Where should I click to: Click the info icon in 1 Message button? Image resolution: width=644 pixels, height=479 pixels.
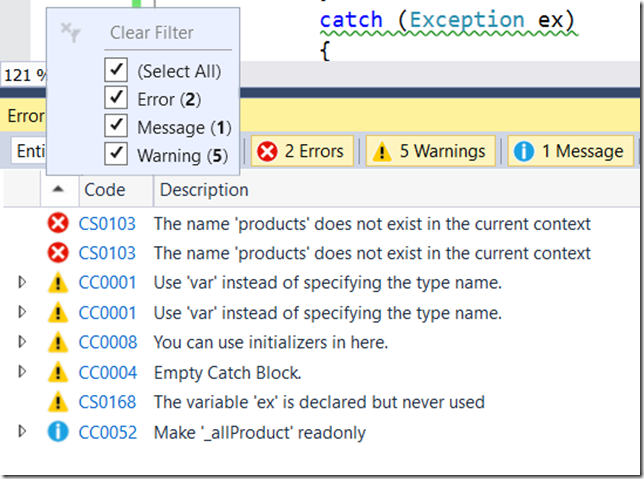(524, 152)
